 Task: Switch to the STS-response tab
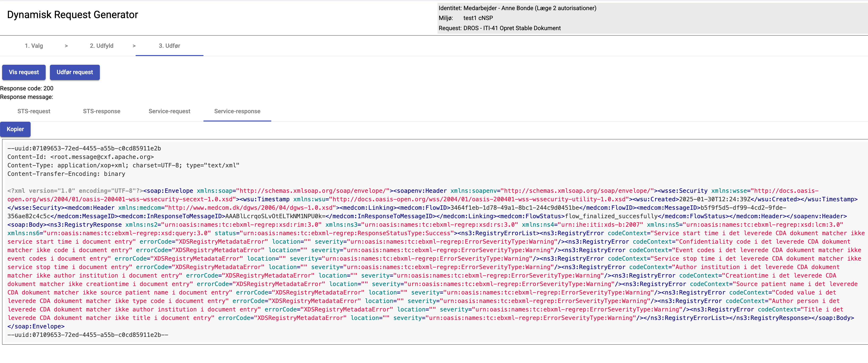(101, 111)
